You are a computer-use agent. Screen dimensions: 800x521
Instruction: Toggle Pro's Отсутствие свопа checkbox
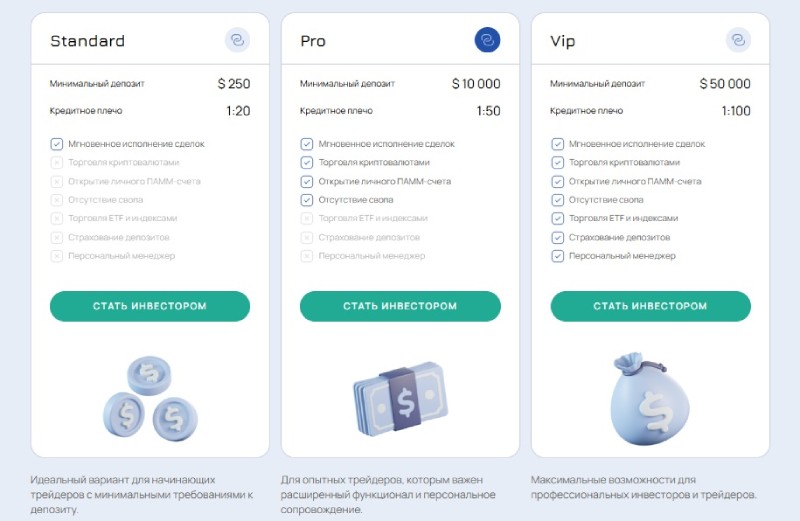pos(307,200)
